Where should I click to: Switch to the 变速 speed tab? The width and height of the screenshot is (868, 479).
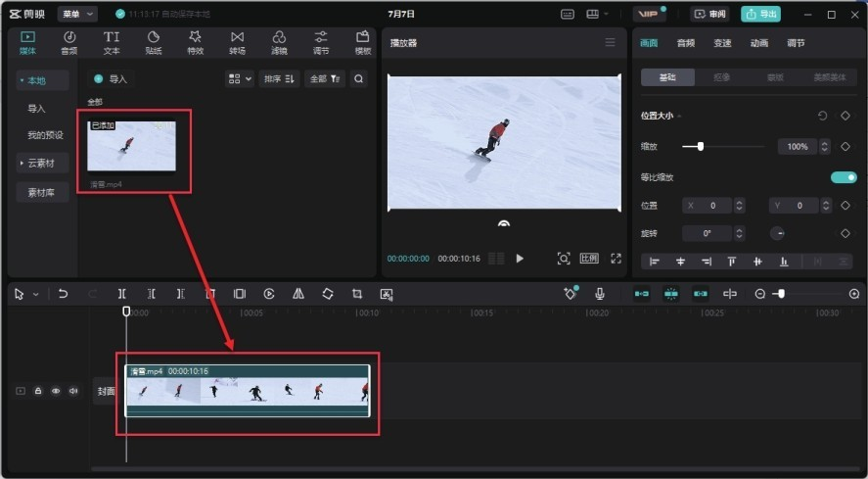click(x=722, y=43)
